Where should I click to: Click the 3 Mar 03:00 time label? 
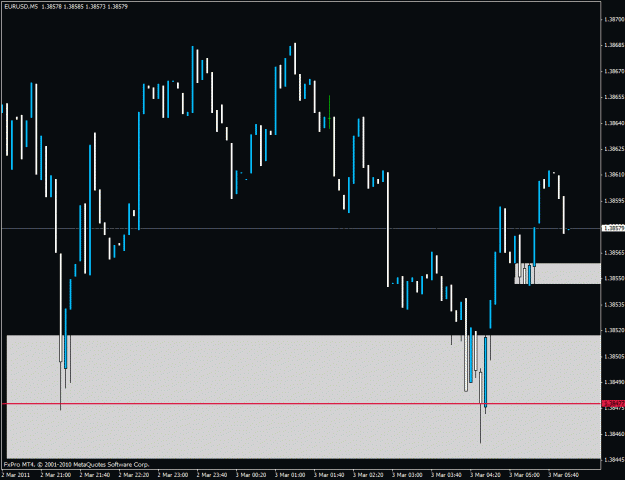(407, 475)
